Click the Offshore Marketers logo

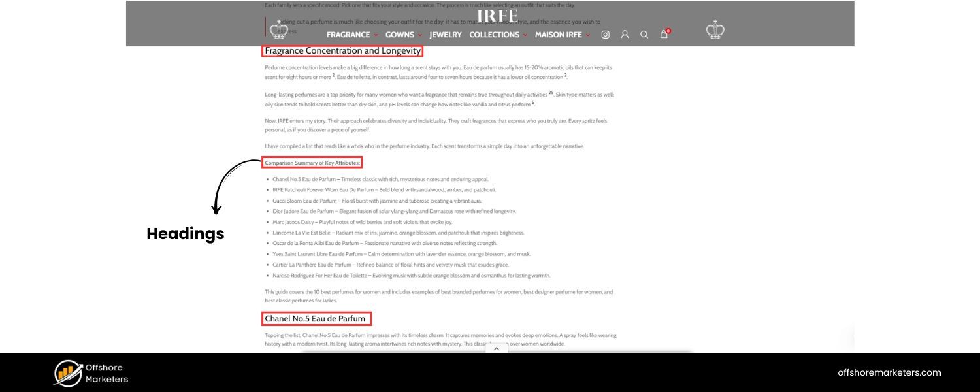[x=91, y=373]
